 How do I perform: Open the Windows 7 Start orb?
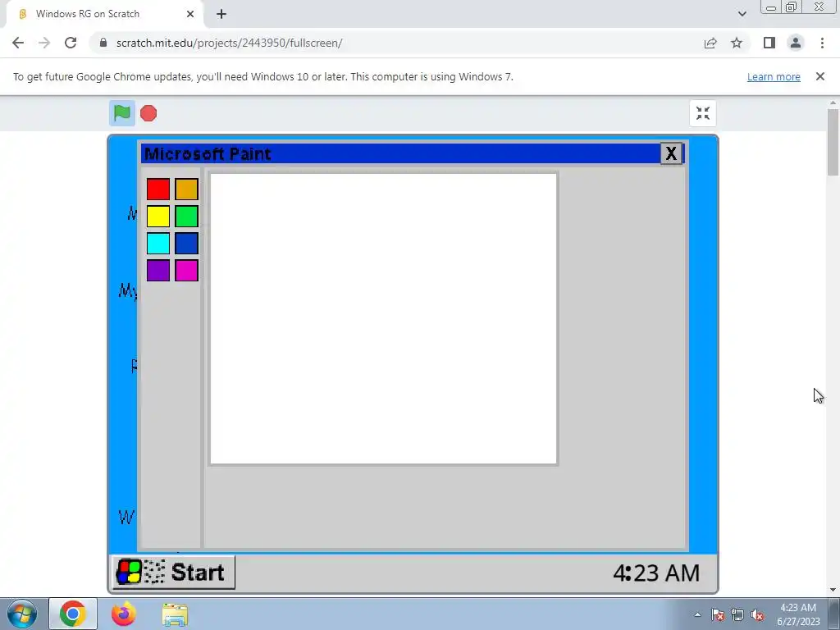[x=22, y=614]
